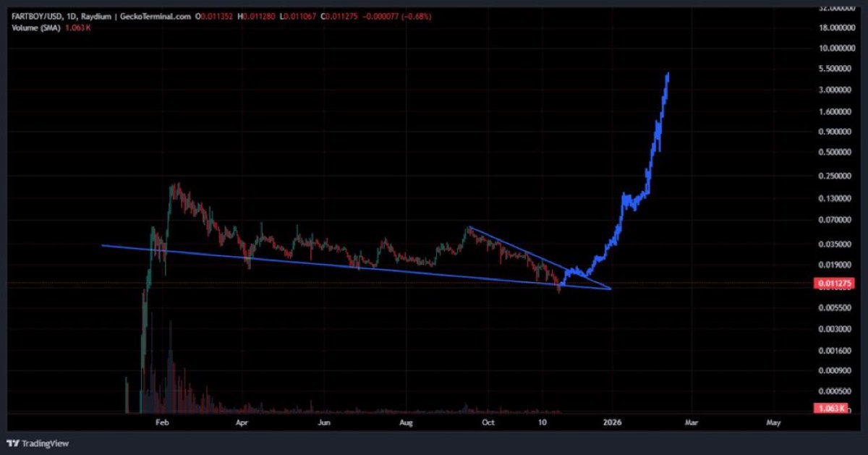The width and height of the screenshot is (868, 455).
Task: Click the Aug time axis label
Action: pyautogui.click(x=406, y=421)
